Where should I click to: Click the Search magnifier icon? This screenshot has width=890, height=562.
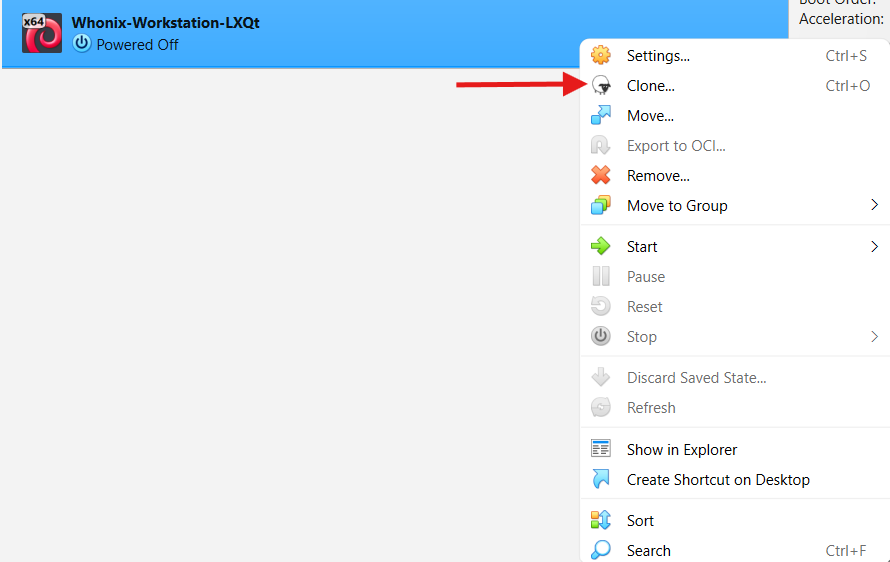click(x=601, y=551)
